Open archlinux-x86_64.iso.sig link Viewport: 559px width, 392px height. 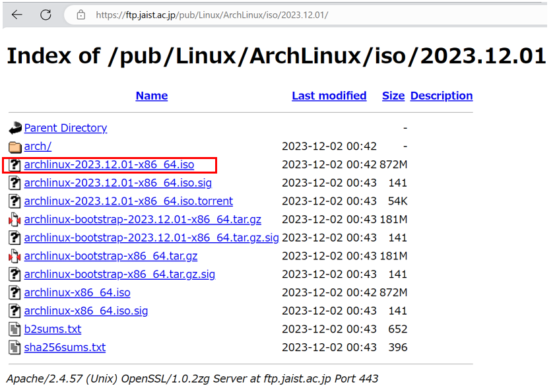click(86, 311)
